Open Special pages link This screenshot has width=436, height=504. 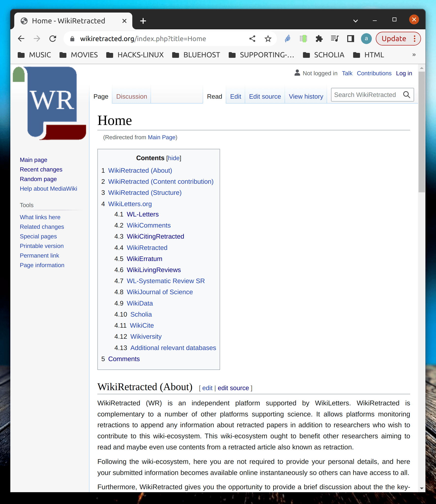(38, 236)
